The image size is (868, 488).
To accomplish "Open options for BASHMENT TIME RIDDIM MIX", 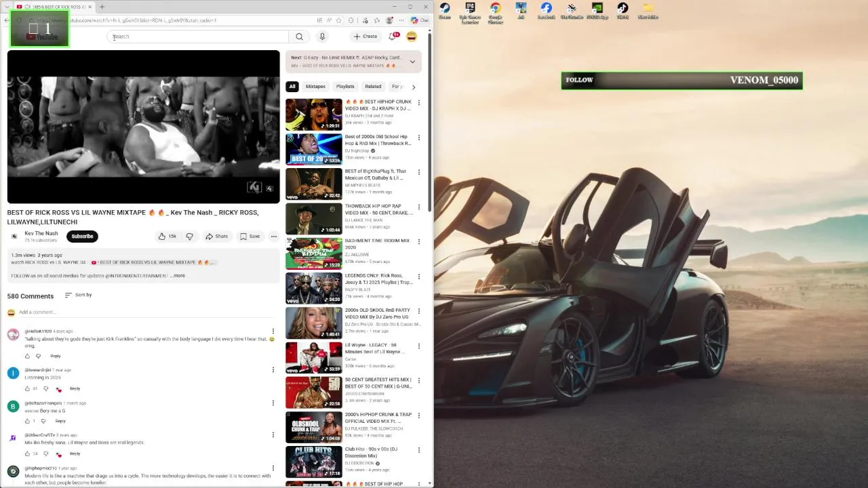I will [418, 242].
